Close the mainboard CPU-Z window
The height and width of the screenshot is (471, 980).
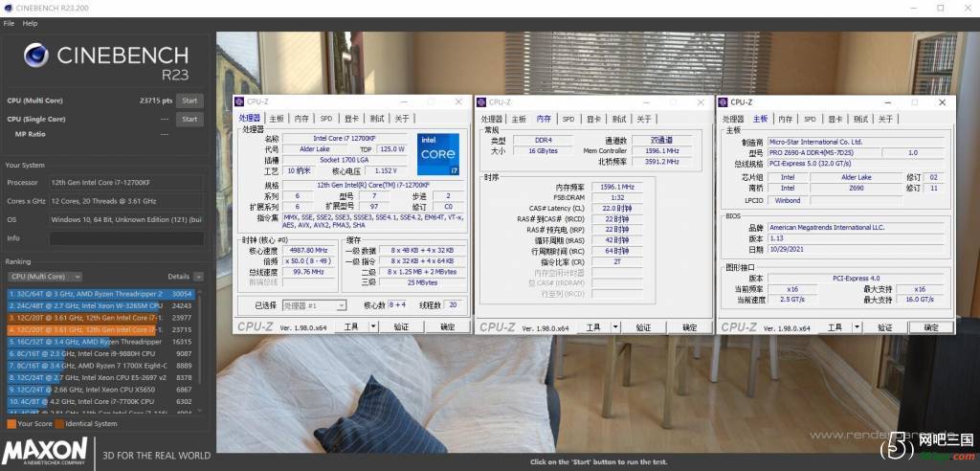point(943,102)
